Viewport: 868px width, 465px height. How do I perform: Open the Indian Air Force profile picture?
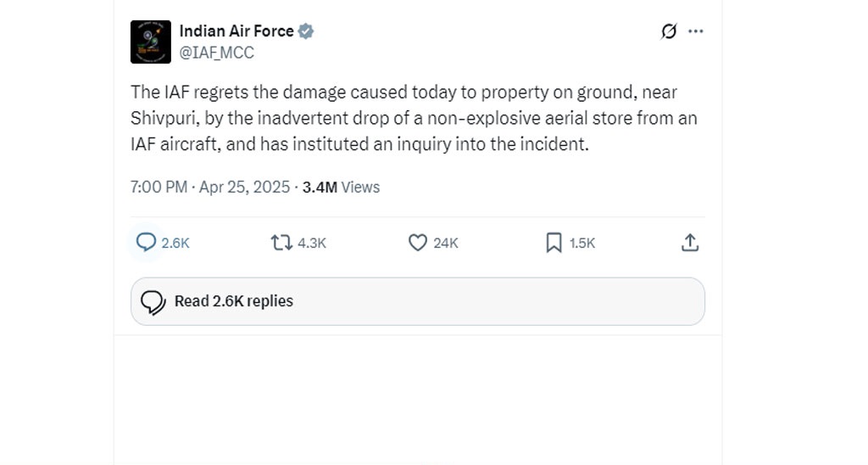click(x=151, y=42)
